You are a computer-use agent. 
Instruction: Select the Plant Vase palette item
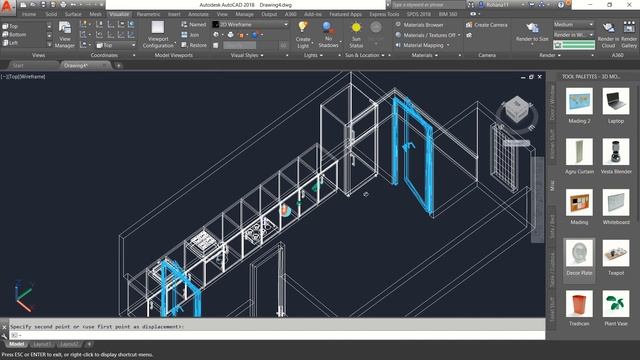click(616, 308)
